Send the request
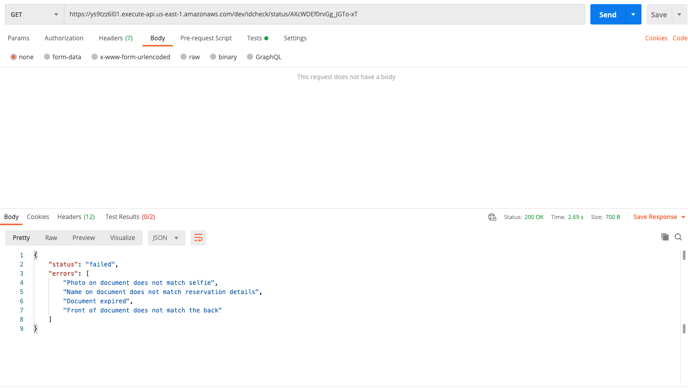Viewport: 688px width, 388px height. (608, 14)
